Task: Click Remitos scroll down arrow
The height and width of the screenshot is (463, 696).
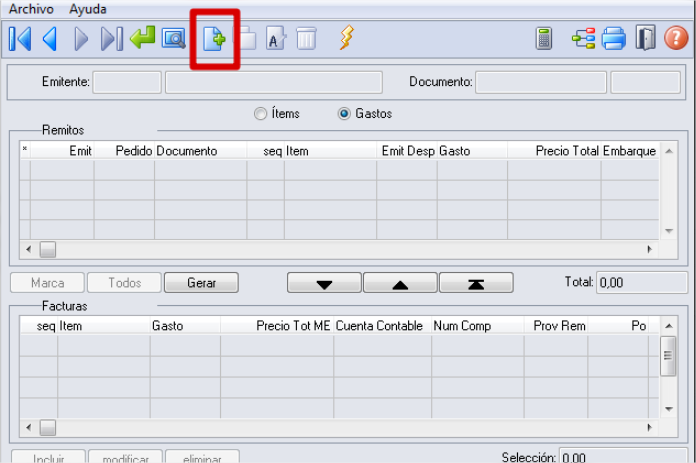Action: [x=669, y=231]
